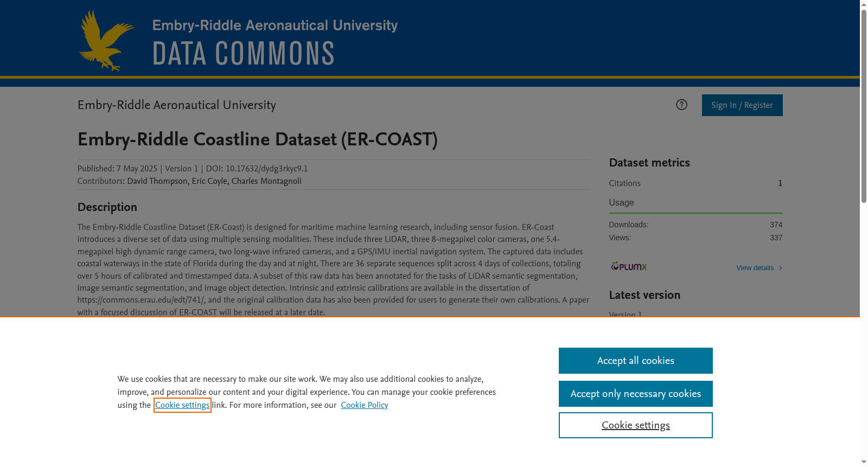Click the scrollbar up arrow

(x=864, y=4)
